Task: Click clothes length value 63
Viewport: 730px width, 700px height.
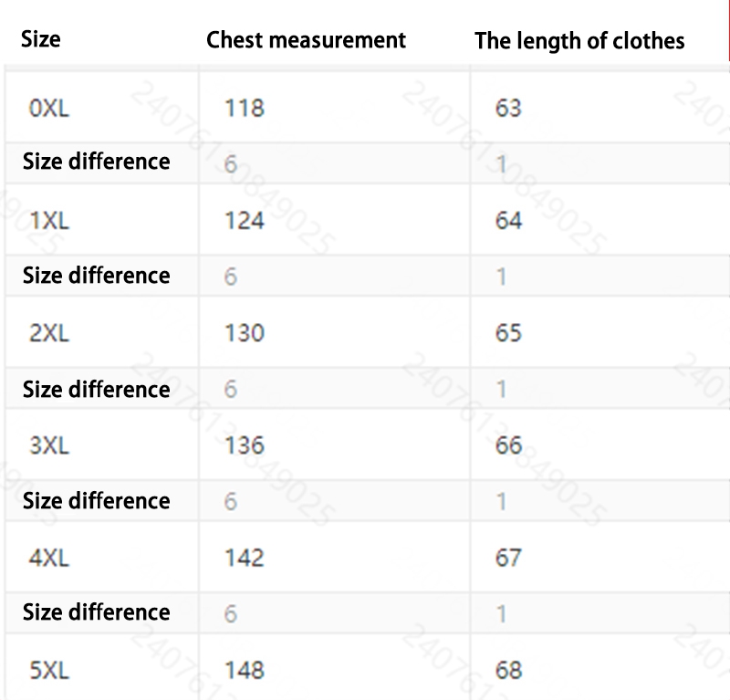Action: 508,109
